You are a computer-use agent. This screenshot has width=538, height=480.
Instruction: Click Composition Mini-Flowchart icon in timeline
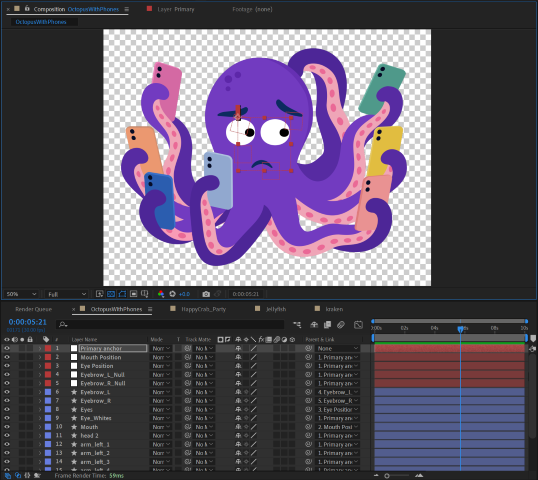click(297, 325)
